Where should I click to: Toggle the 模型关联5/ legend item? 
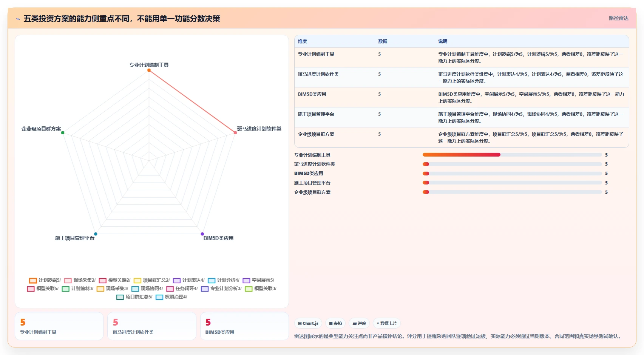(43, 289)
